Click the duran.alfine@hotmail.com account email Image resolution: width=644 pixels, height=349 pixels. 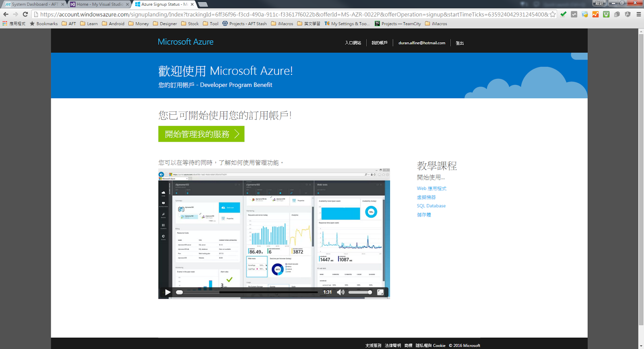(422, 43)
